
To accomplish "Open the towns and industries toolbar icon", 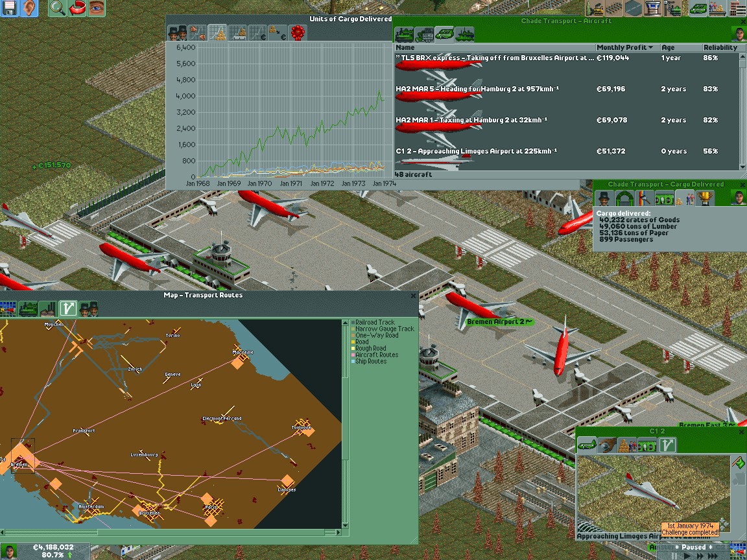I will (737, 8).
